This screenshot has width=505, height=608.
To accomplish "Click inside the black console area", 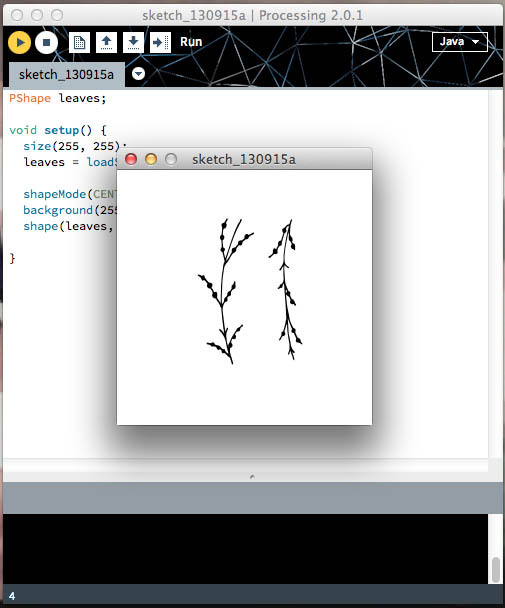I will point(245,549).
